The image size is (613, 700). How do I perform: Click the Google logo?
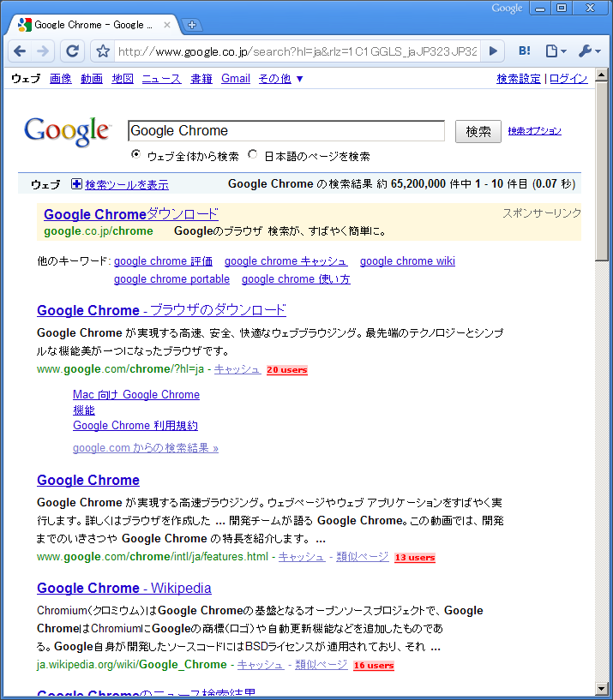click(67, 131)
